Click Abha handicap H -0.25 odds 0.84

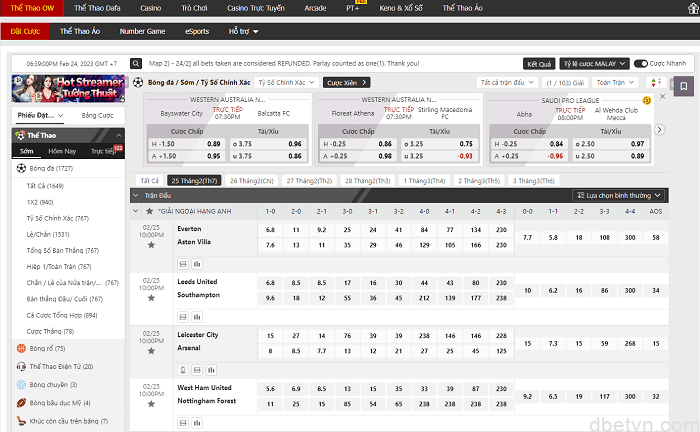pos(529,144)
